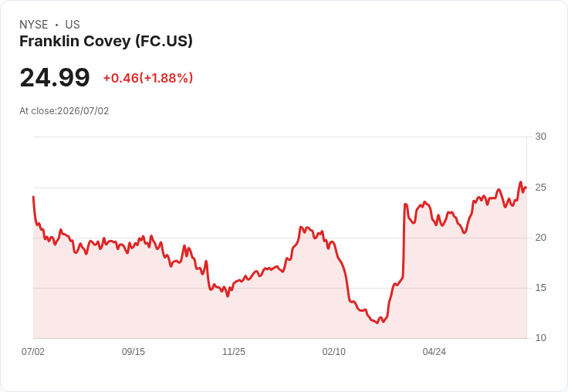Click the At close:2026/07/02 timestamp
Viewport: 568px width, 392px height.
click(64, 111)
